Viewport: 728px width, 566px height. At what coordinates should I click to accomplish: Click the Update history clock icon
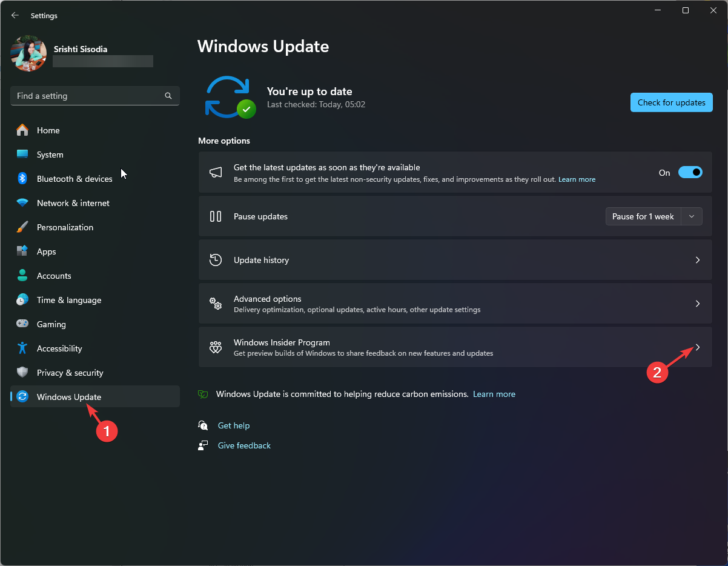[x=216, y=259]
